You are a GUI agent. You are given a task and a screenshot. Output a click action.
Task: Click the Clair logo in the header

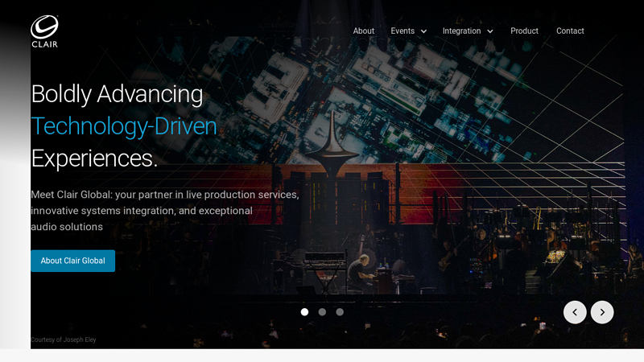click(x=44, y=31)
